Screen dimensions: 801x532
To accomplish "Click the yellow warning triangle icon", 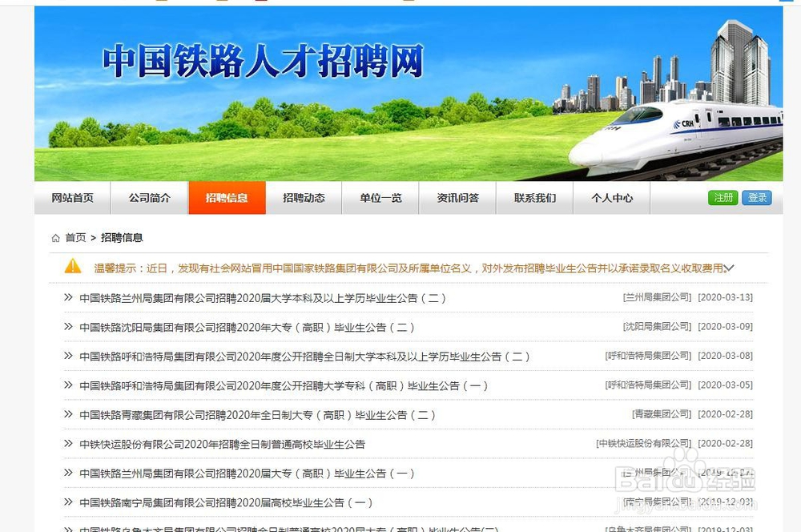I will 73,266.
